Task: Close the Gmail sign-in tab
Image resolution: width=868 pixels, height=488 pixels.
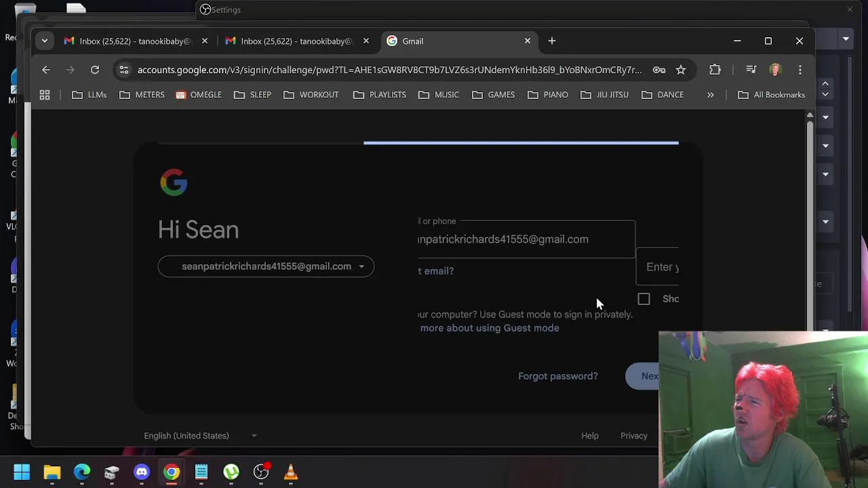Action: 528,41
